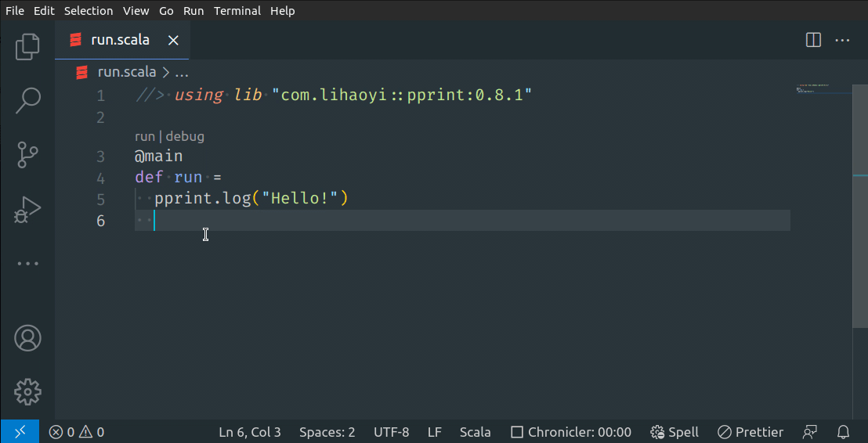Click line number 5 in gutter
The image size is (868, 443).
pos(100,199)
